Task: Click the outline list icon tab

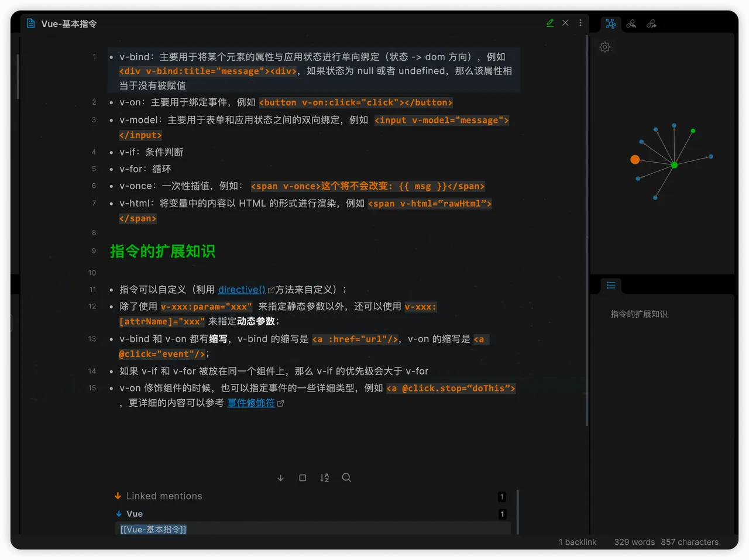Action: click(611, 286)
